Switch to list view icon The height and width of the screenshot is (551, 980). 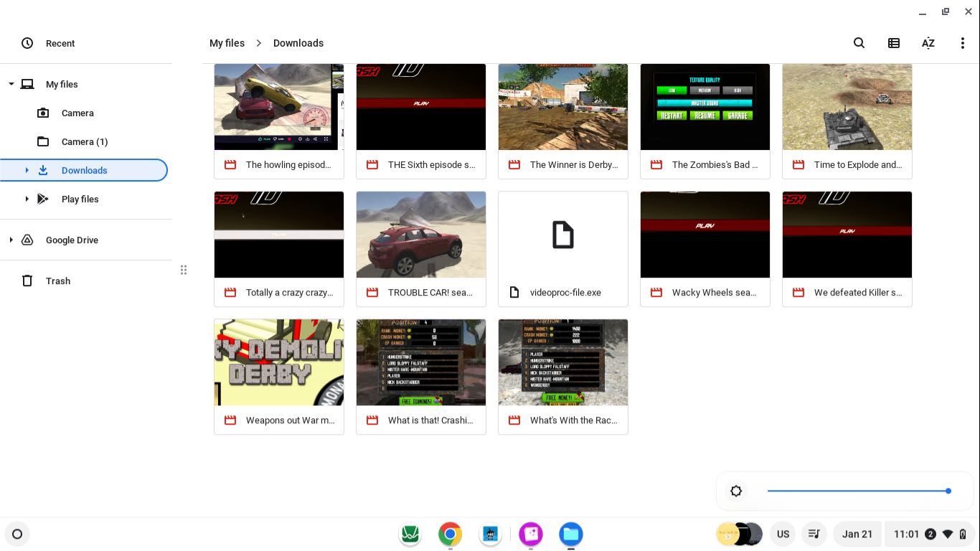point(893,43)
